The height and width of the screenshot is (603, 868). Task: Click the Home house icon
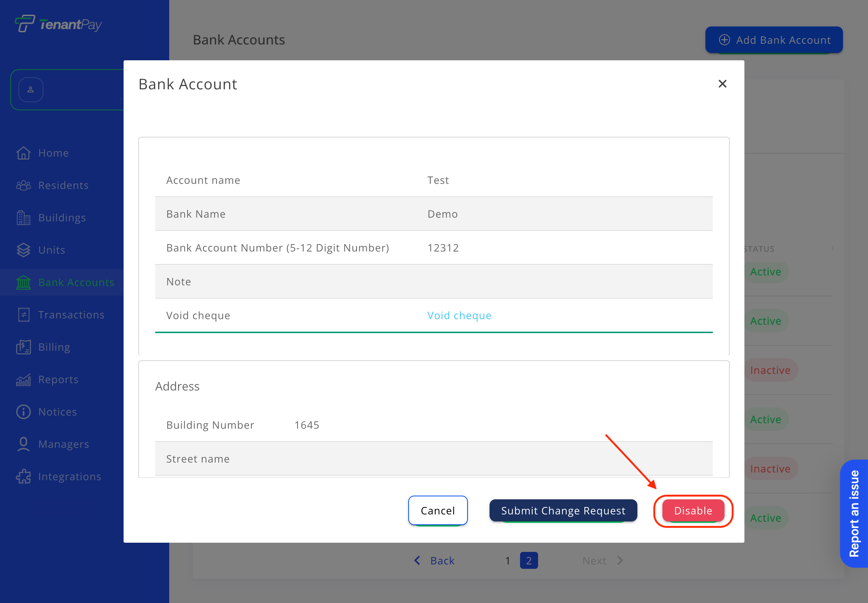(x=24, y=153)
